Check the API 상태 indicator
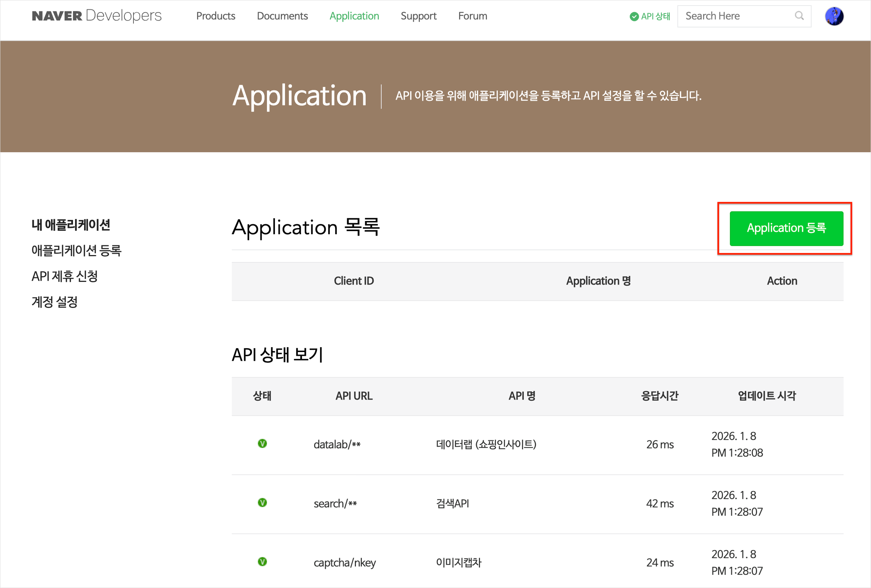 coord(650,16)
